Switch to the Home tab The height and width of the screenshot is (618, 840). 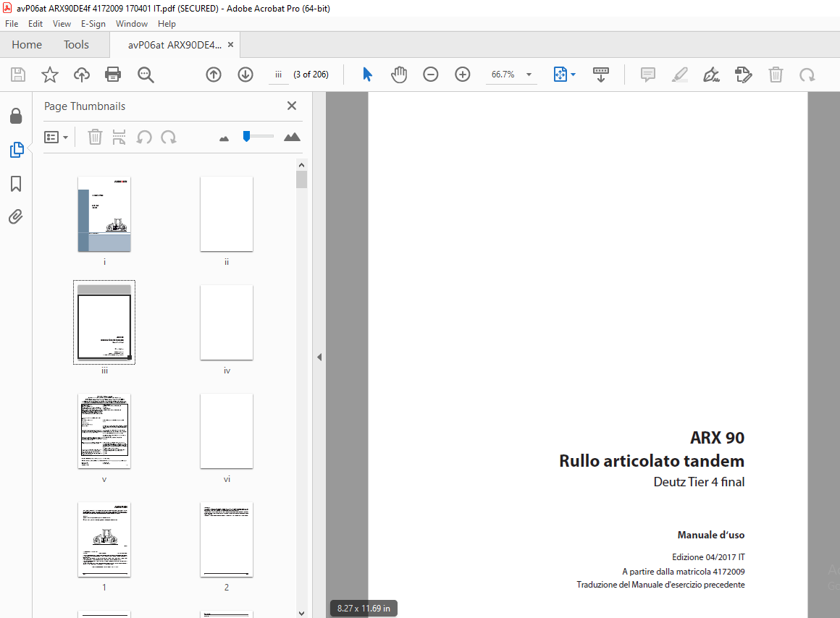tap(27, 44)
